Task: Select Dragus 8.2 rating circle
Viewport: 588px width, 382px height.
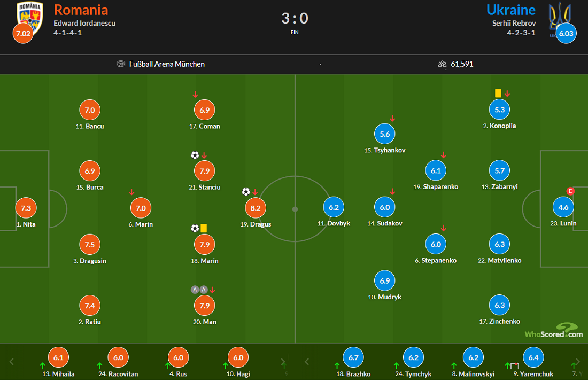Action: (256, 208)
